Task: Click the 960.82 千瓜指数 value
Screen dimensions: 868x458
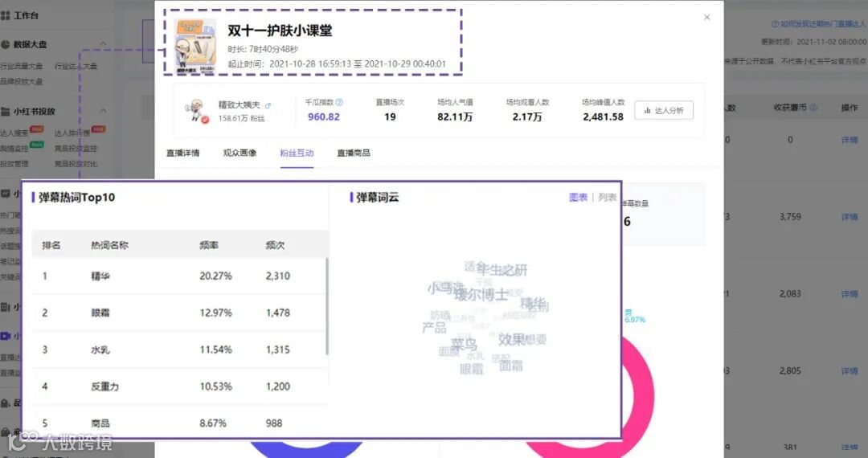Action: pyautogui.click(x=324, y=117)
